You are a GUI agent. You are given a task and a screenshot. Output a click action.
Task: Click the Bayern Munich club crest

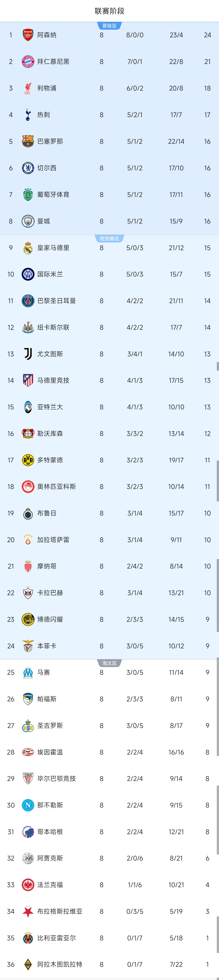tap(28, 62)
